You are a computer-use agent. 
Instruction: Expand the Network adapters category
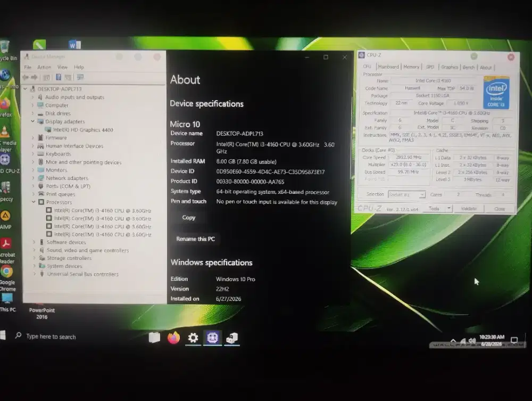coord(33,178)
